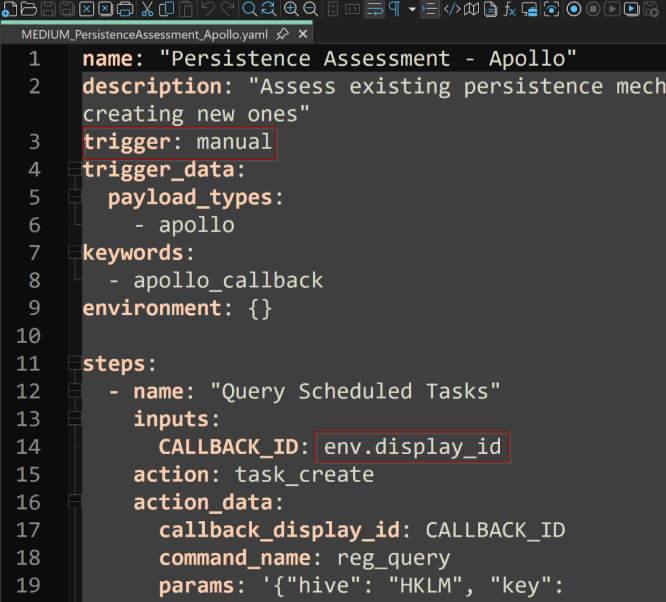Start macro recording with the record button
The height and width of the screenshot is (602, 666).
574,8
